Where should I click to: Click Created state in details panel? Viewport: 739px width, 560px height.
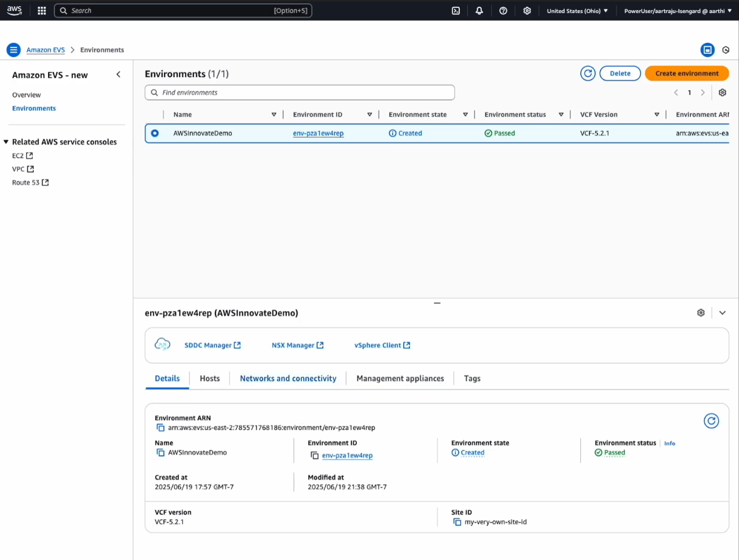468,453
